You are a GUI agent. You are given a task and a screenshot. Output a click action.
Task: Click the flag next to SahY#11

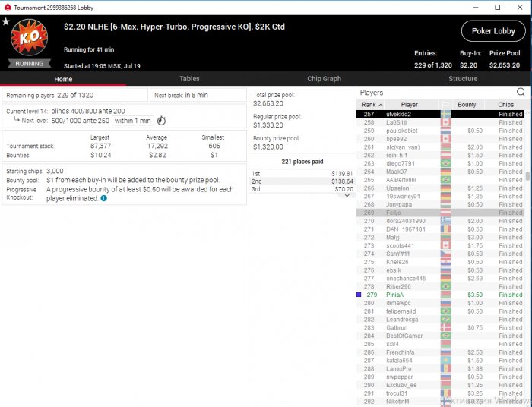(x=446, y=254)
